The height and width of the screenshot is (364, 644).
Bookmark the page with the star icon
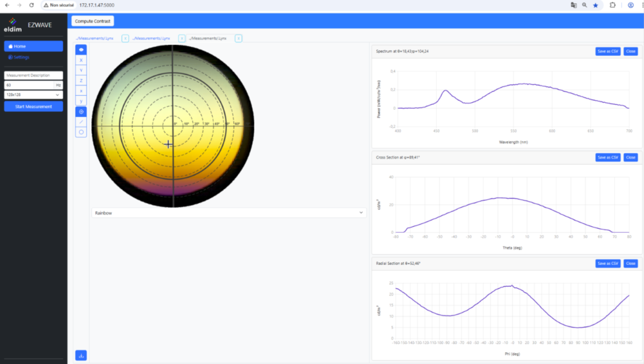click(x=596, y=5)
